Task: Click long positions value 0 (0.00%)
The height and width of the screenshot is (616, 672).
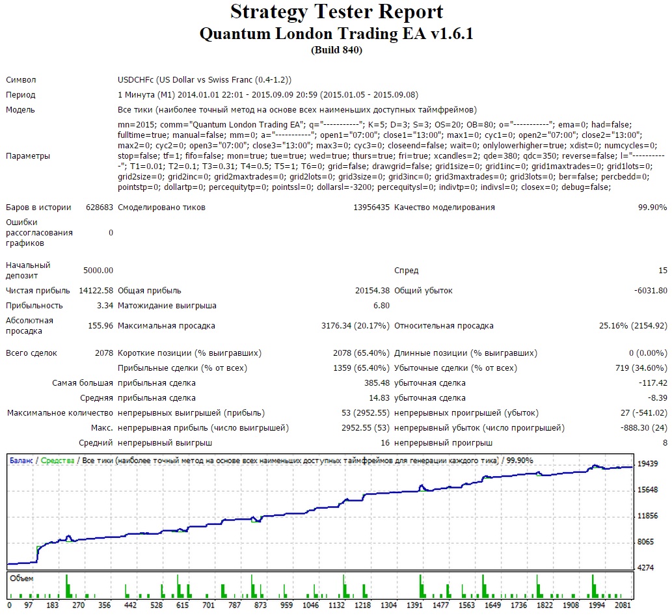Action: coord(648,353)
